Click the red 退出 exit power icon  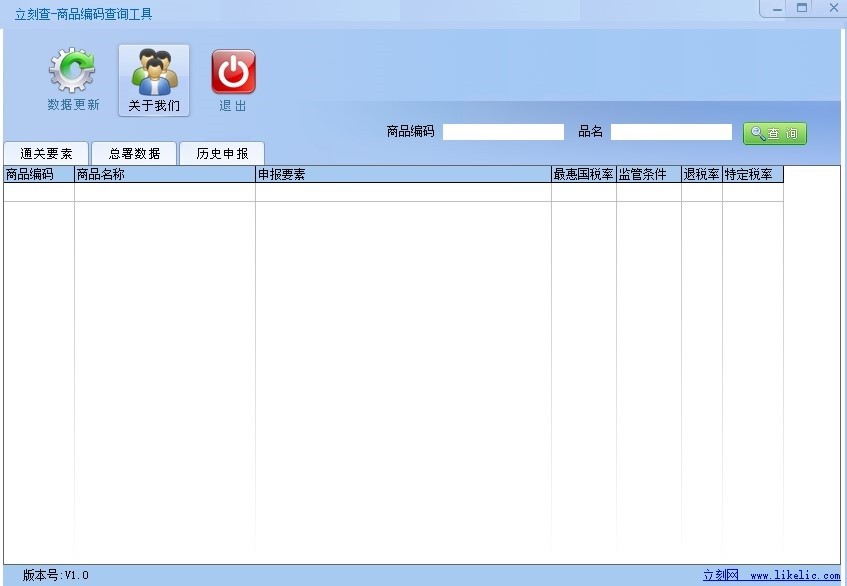[232, 70]
